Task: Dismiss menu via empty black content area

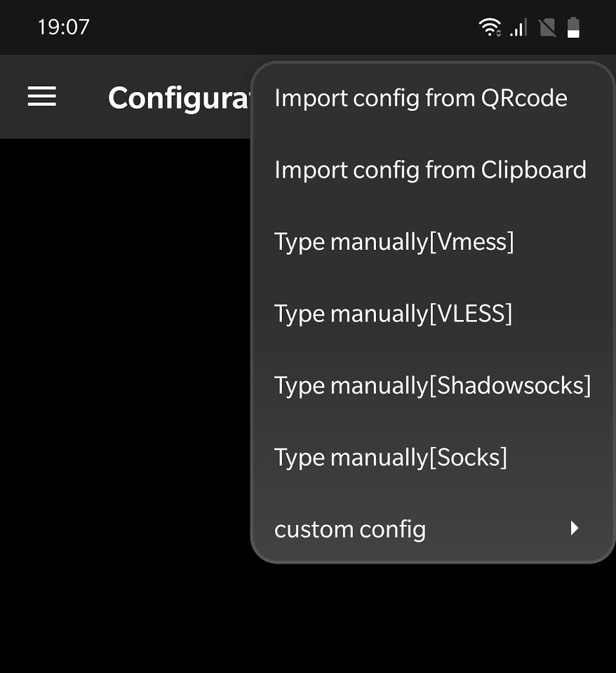Action: coord(124,343)
